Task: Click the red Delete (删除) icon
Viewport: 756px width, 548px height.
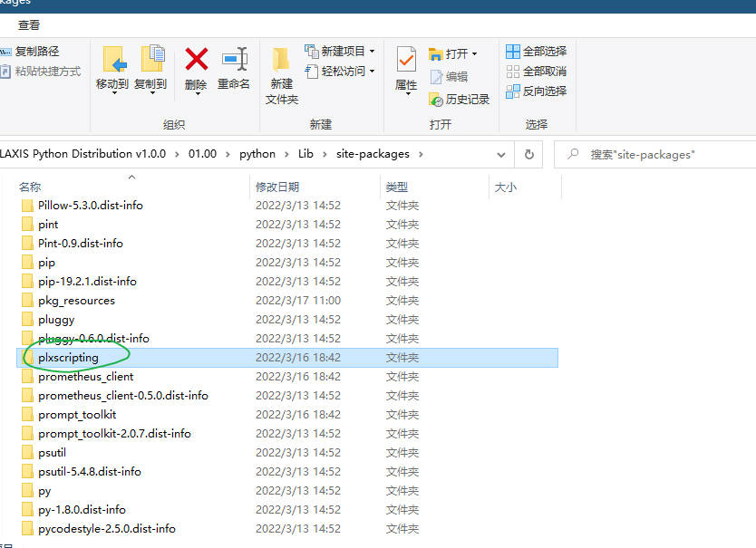Action: click(196, 59)
